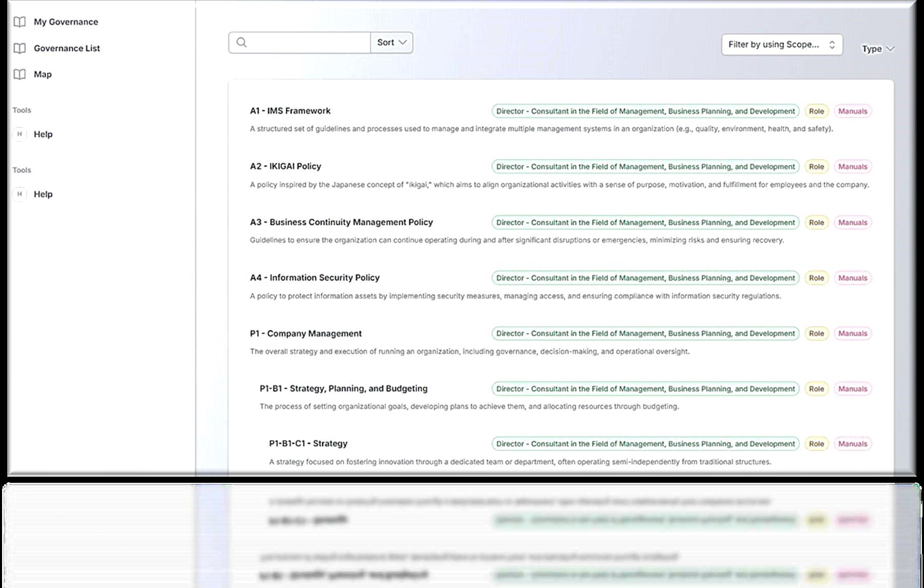Click Manuals tag on P1-B1-C1 Strategy row
924x588 pixels.
coord(853,444)
